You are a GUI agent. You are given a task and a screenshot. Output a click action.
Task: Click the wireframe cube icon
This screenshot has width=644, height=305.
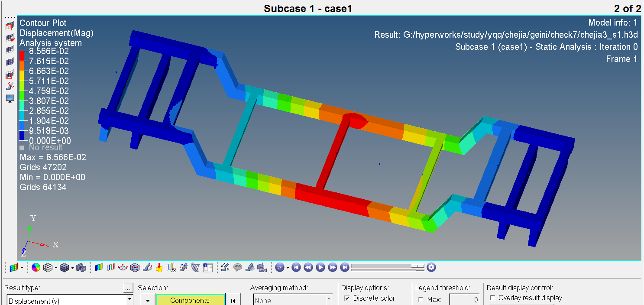[x=48, y=268]
